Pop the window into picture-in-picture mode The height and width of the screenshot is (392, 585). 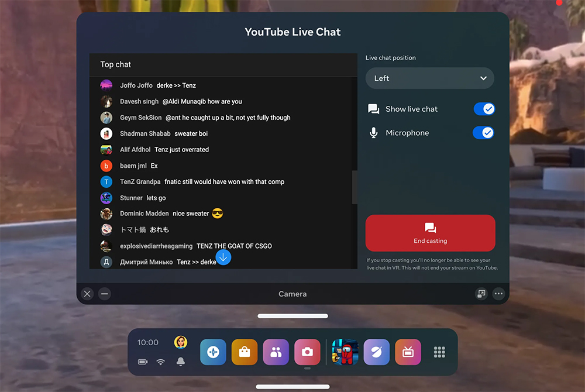tap(481, 294)
